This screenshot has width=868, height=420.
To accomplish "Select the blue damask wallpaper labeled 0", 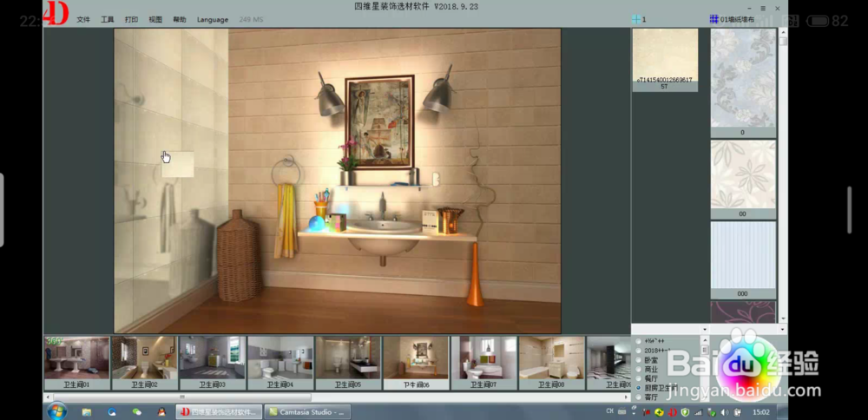I will [x=743, y=82].
